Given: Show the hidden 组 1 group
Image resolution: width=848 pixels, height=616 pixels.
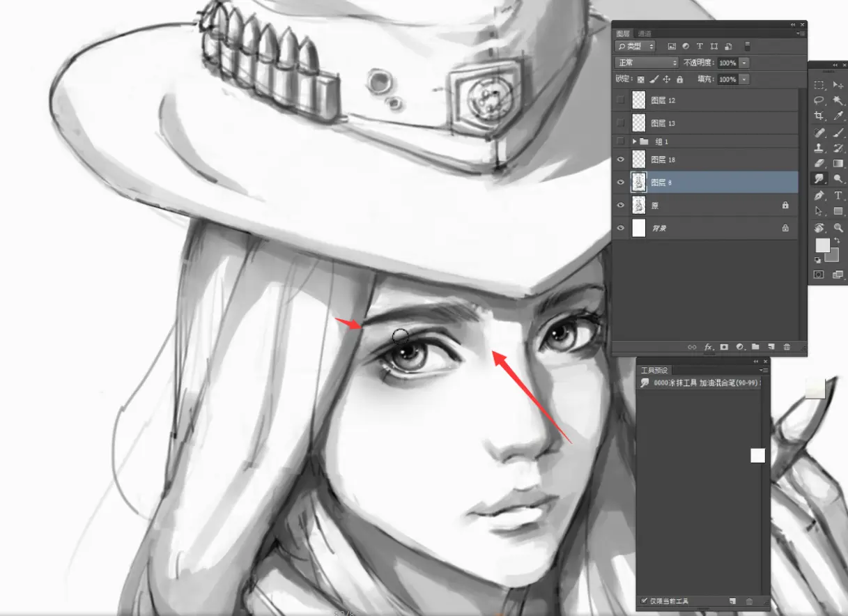Looking at the screenshot, I should 620,141.
